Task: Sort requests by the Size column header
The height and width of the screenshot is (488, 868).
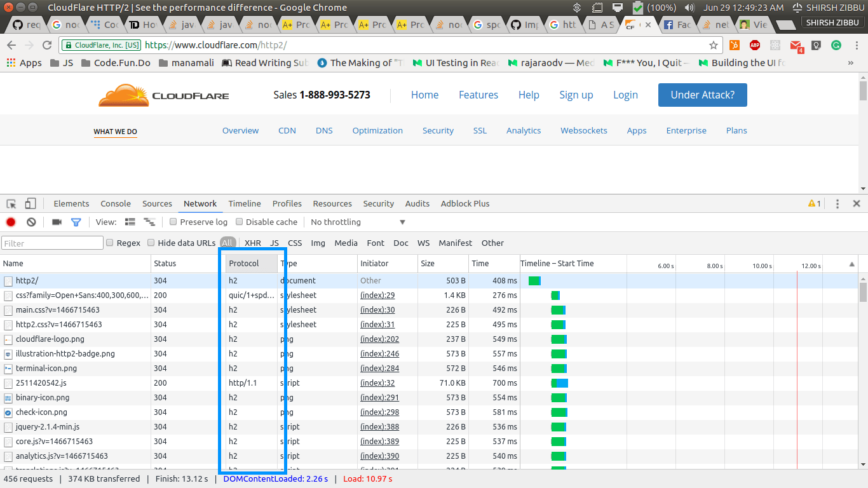Action: coord(444,263)
